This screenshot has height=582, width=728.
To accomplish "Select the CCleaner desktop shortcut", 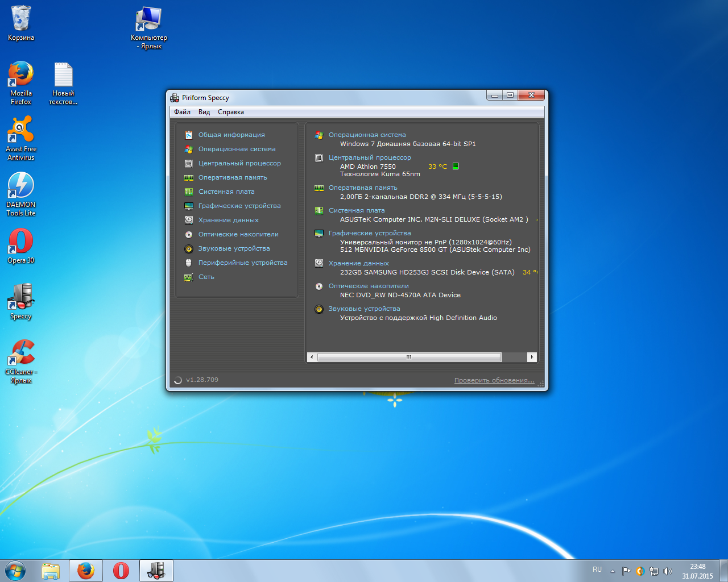I will 21,361.
